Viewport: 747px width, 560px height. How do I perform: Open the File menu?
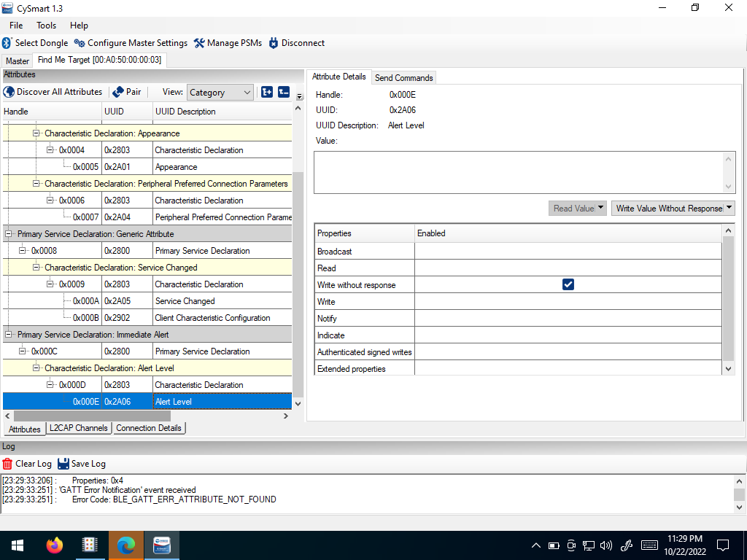[16, 26]
